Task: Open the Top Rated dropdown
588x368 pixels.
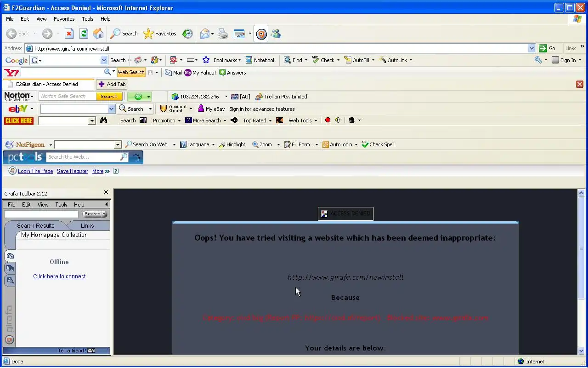Action: click(270, 121)
